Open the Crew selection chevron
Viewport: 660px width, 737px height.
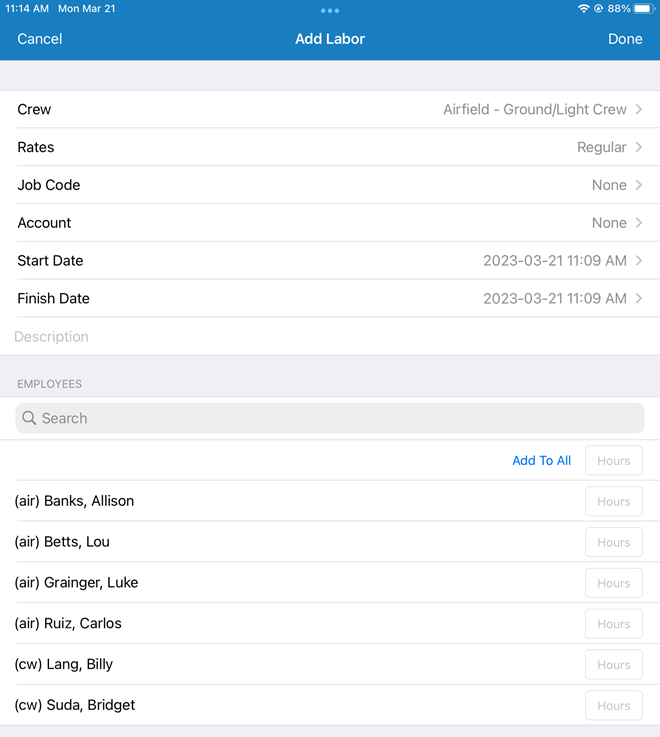click(639, 109)
